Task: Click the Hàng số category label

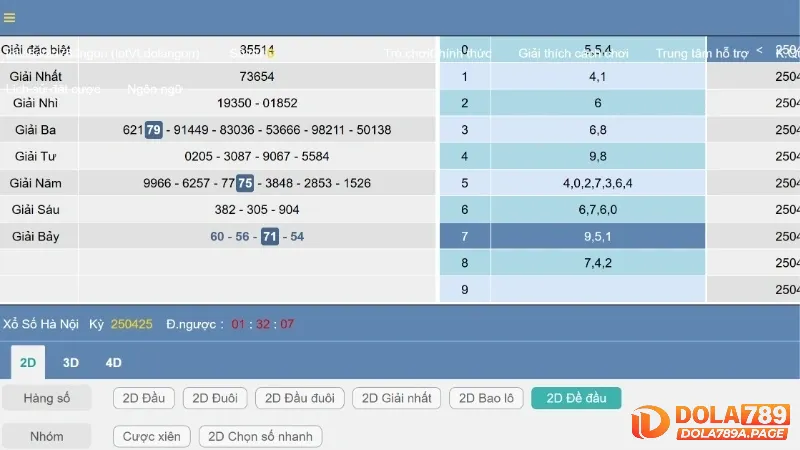Action: pyautogui.click(x=45, y=398)
